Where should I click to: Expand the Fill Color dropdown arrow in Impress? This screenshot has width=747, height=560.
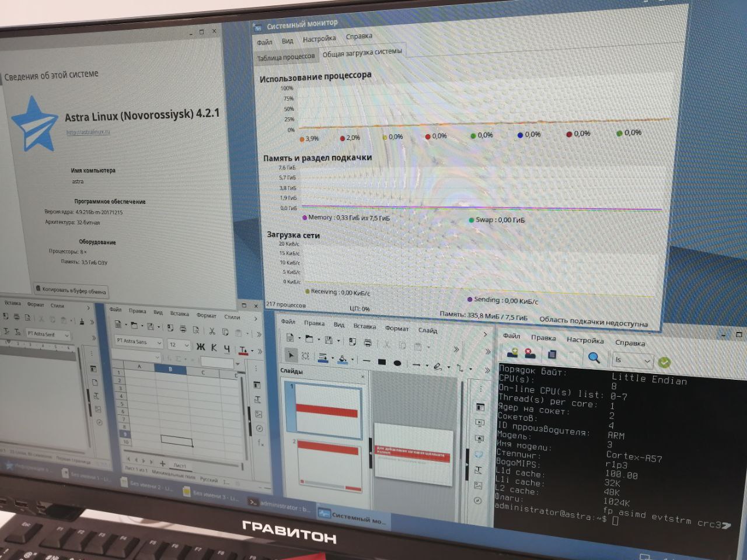click(352, 360)
